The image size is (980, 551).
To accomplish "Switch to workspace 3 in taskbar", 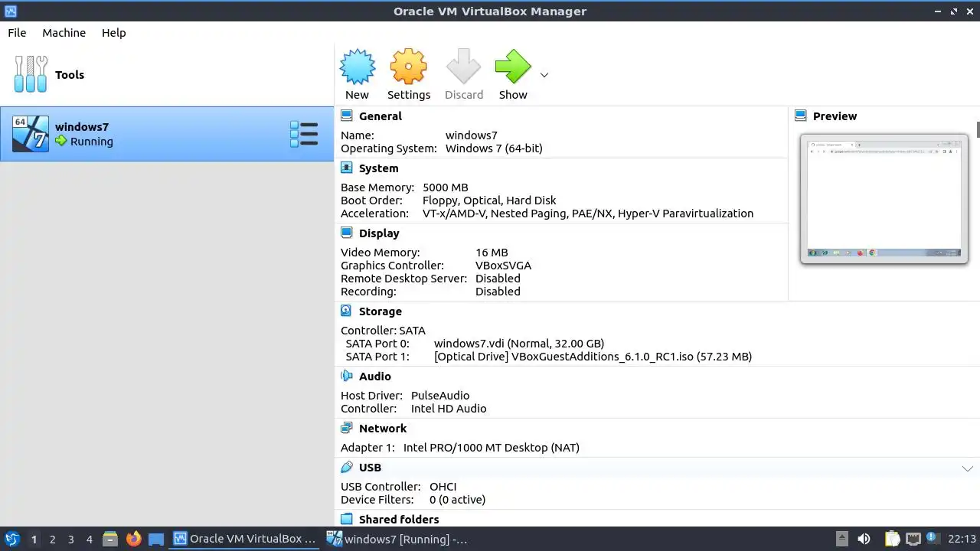I will pos(70,540).
